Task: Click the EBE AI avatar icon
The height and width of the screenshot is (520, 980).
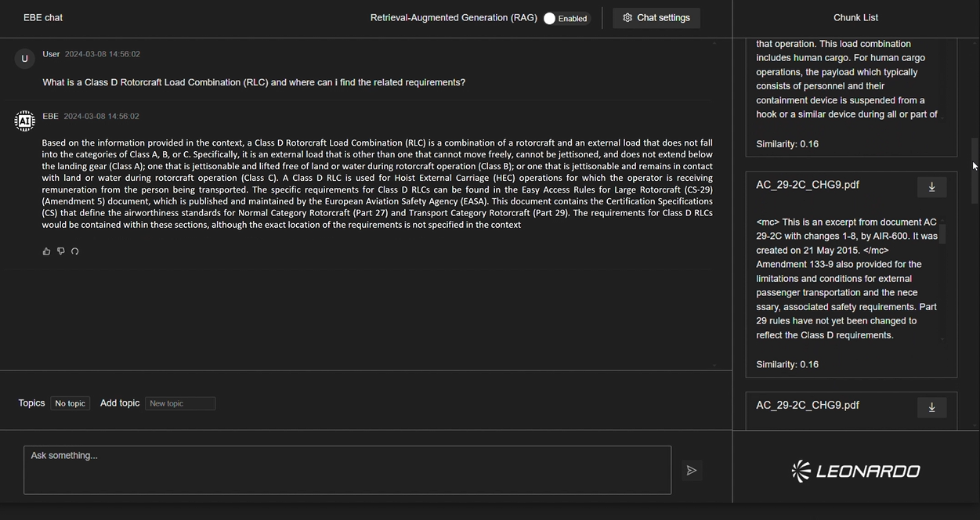Action: click(x=24, y=121)
